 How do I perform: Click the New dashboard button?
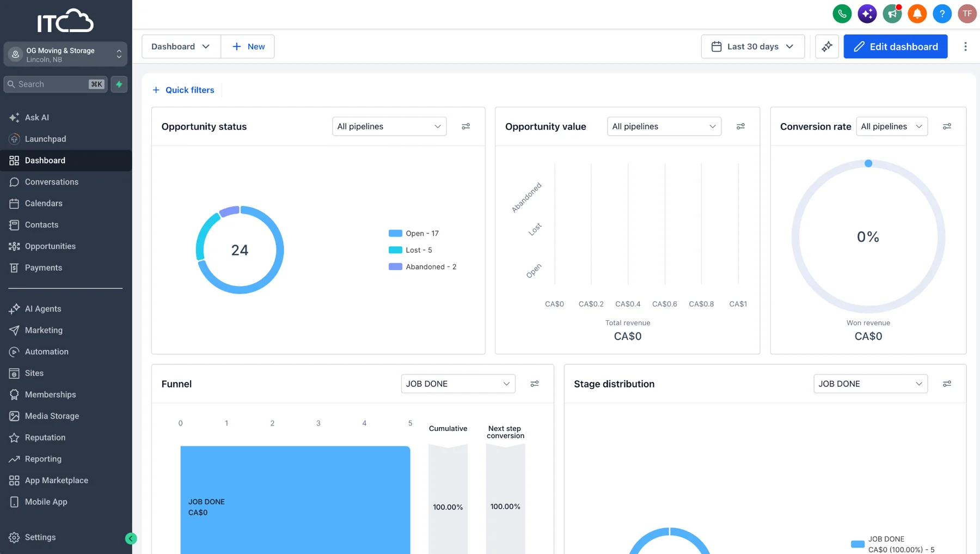(x=248, y=46)
